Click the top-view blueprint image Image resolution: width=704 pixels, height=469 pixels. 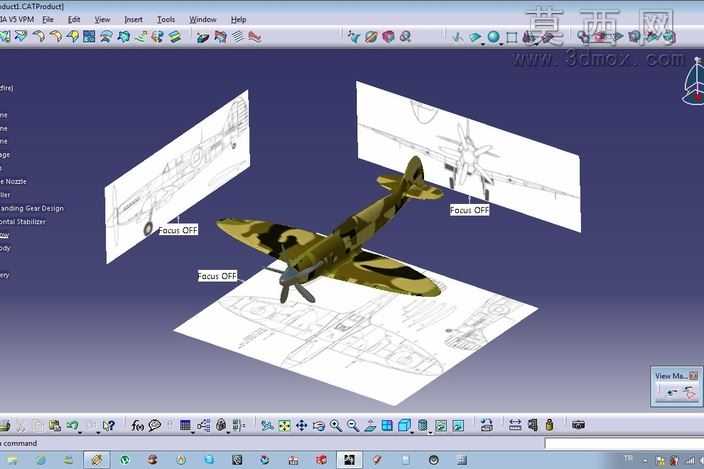coord(356,330)
